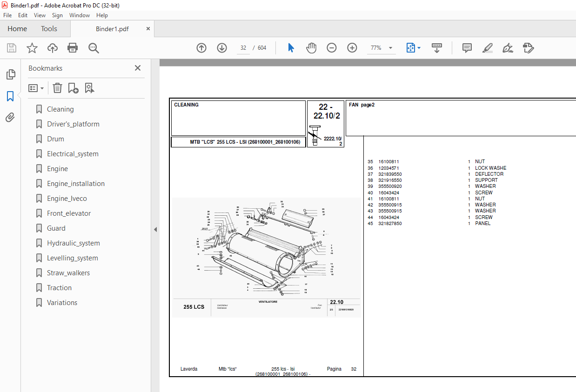Close the Binder1.pdf tab

pos(148,29)
